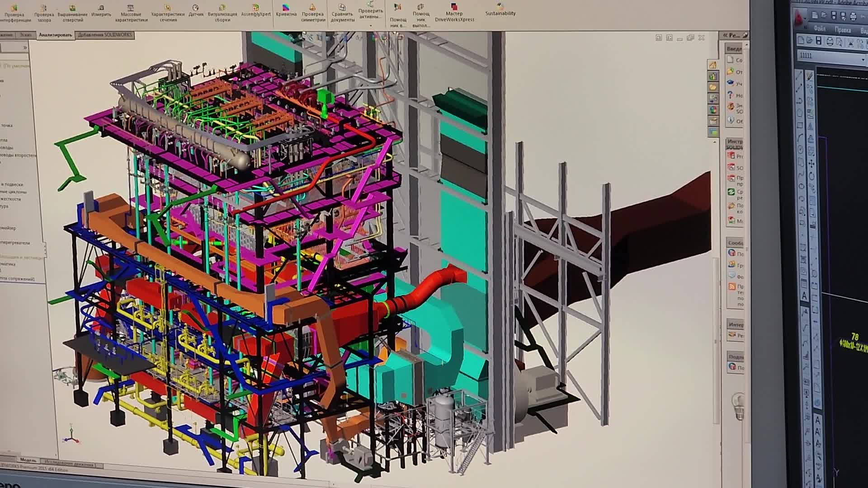The height and width of the screenshot is (488, 868).
Task: Open Визуализация сборки
Action: [x=222, y=13]
